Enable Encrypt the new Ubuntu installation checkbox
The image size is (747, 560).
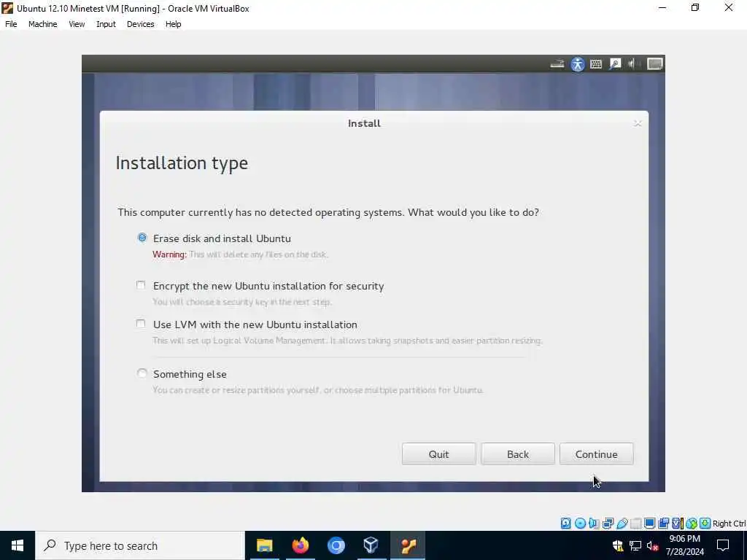141,285
